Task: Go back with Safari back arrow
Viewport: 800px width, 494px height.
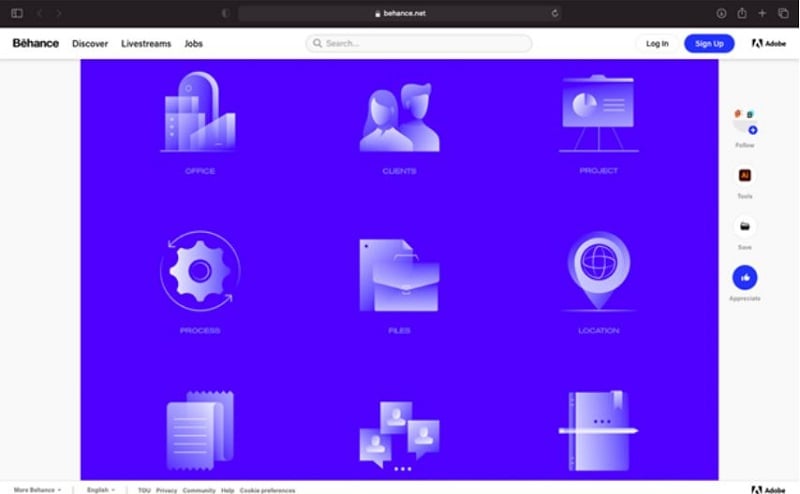Action: click(x=39, y=13)
